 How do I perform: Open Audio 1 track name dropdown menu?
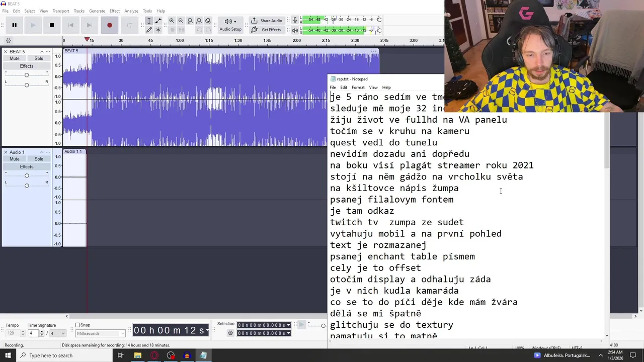tap(49, 152)
